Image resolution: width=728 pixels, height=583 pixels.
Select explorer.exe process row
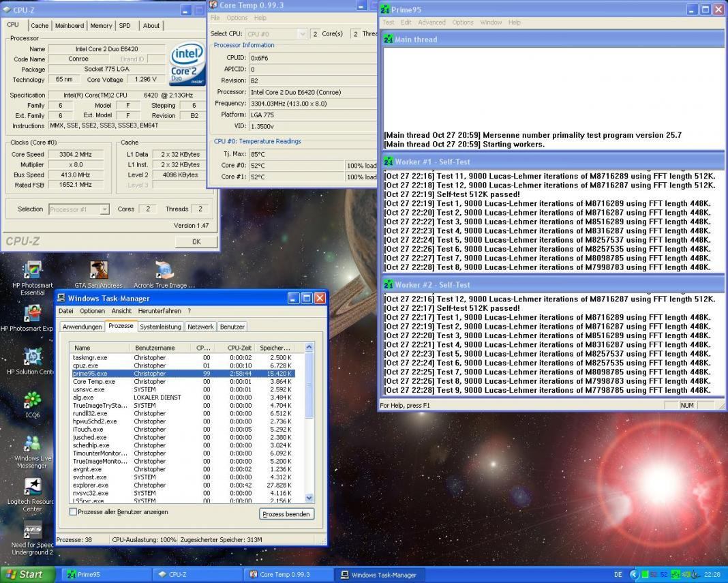coord(183,485)
